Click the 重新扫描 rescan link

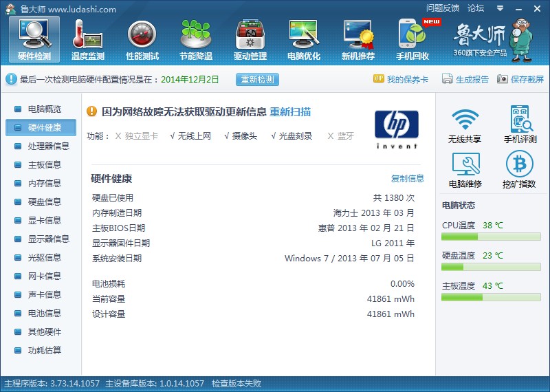tap(289, 111)
